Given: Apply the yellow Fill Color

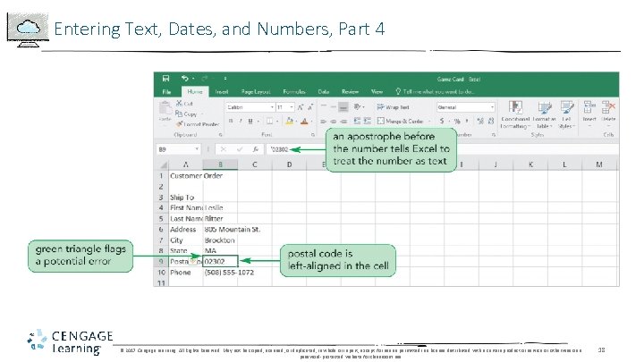Looking at the screenshot, I should point(290,121).
